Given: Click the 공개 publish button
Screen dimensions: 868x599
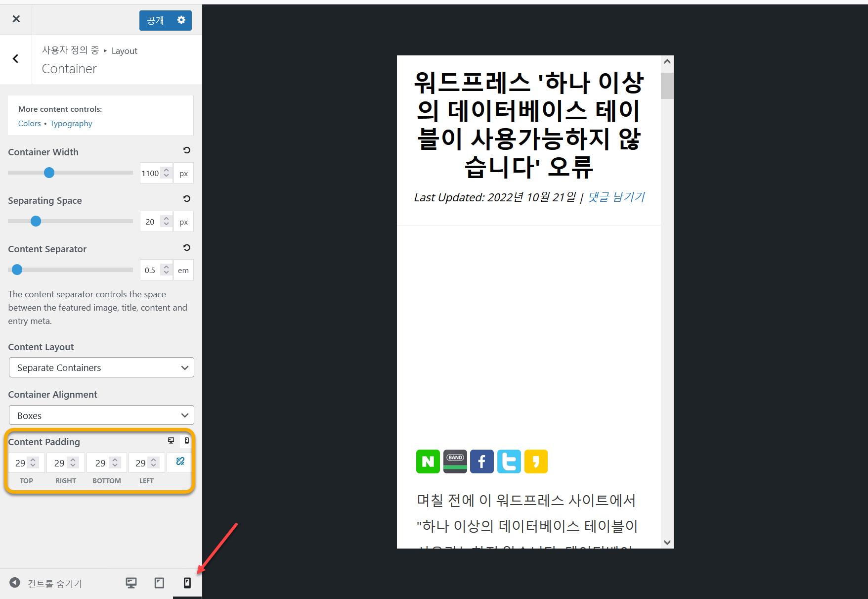Looking at the screenshot, I should (x=154, y=20).
